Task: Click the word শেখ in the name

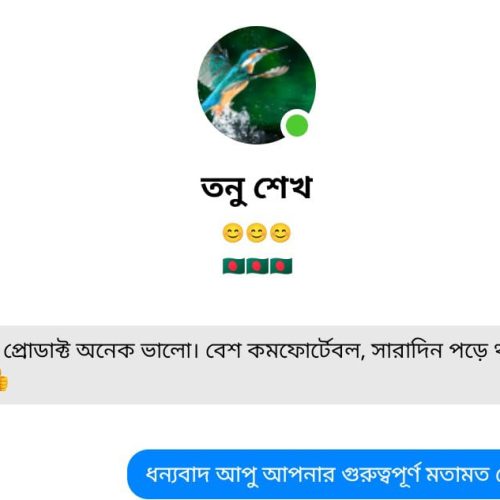Action: tap(283, 187)
